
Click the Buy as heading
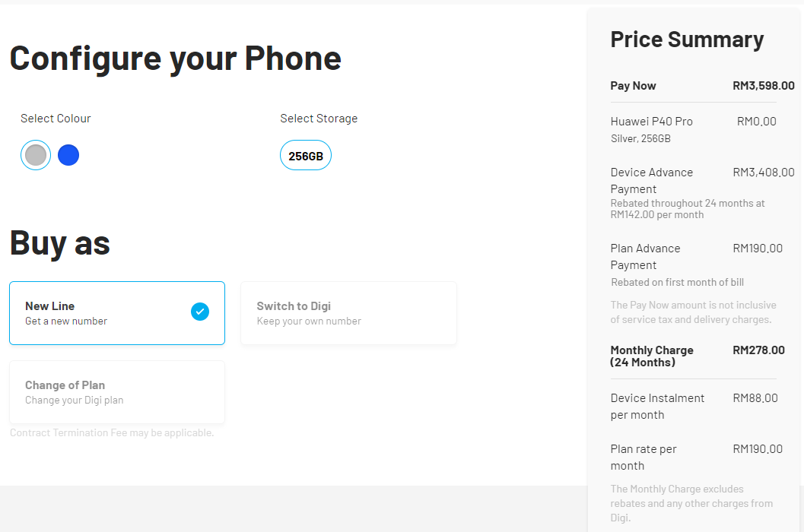(60, 242)
